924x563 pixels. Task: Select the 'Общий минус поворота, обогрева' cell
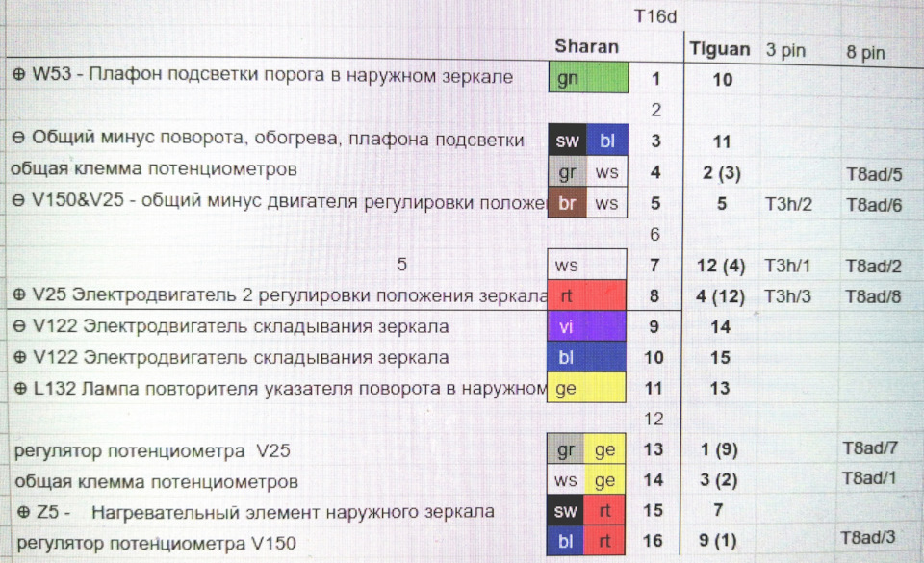pyautogui.click(x=269, y=139)
